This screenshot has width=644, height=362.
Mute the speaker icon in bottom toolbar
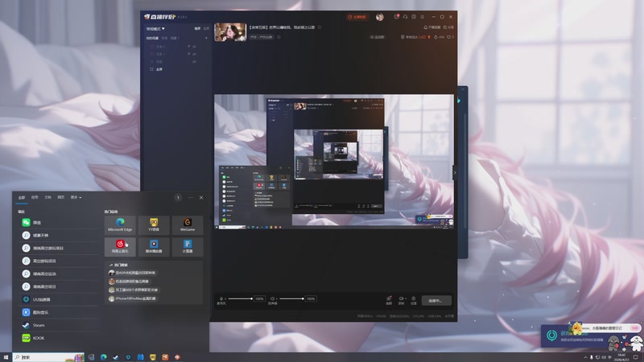272,298
